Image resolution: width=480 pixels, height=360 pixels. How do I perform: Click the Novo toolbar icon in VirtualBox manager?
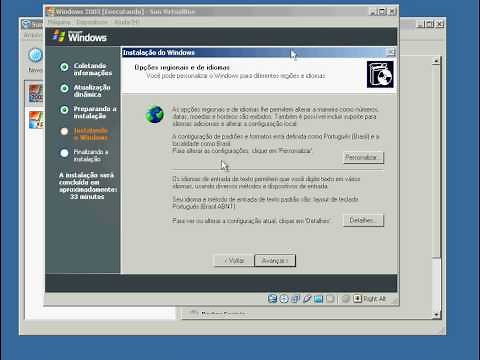(35, 55)
